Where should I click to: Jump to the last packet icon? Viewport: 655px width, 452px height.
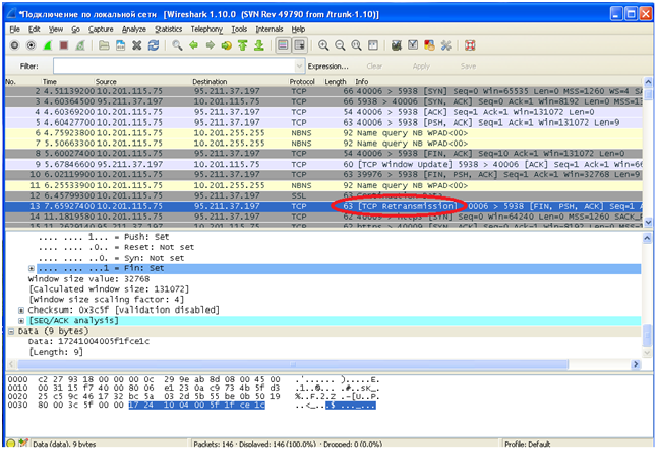click(259, 46)
